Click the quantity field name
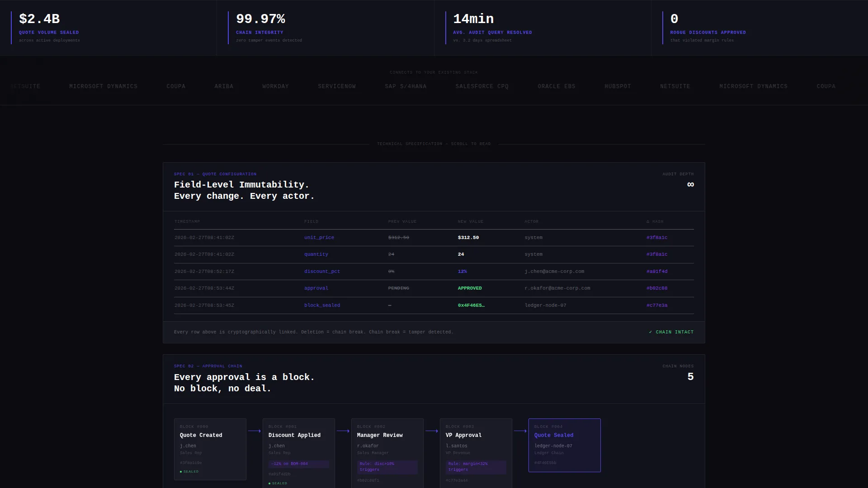The image size is (868, 488). click(x=316, y=254)
